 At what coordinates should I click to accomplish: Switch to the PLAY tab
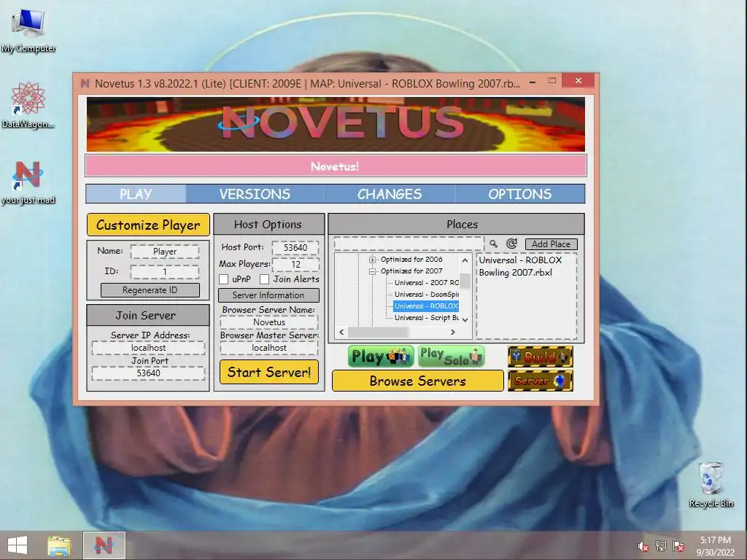point(136,194)
